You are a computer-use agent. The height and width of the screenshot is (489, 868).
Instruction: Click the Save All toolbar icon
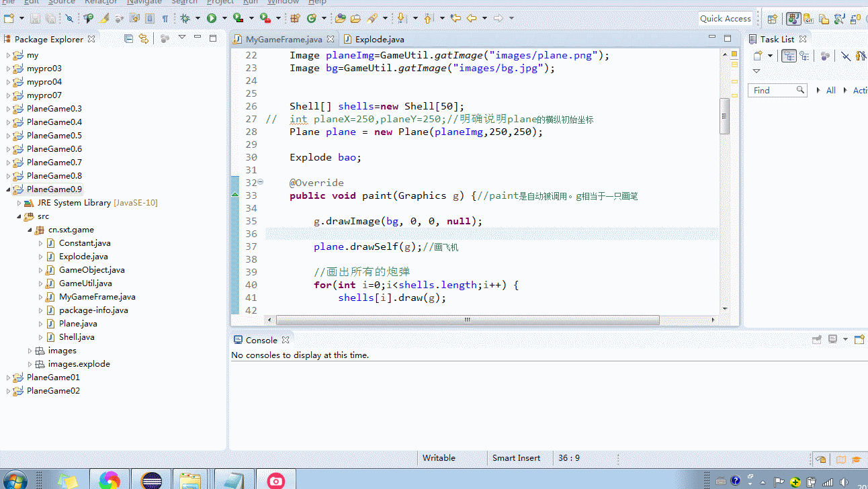click(50, 19)
